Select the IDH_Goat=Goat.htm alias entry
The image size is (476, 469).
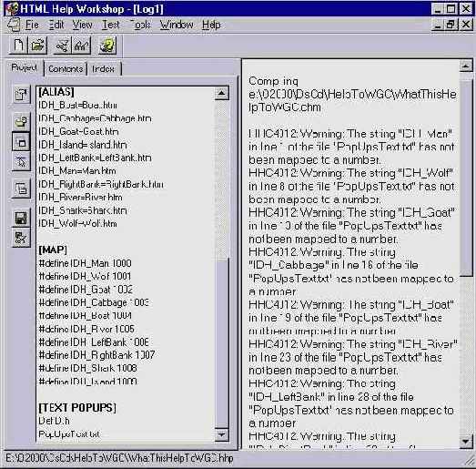click(78, 131)
